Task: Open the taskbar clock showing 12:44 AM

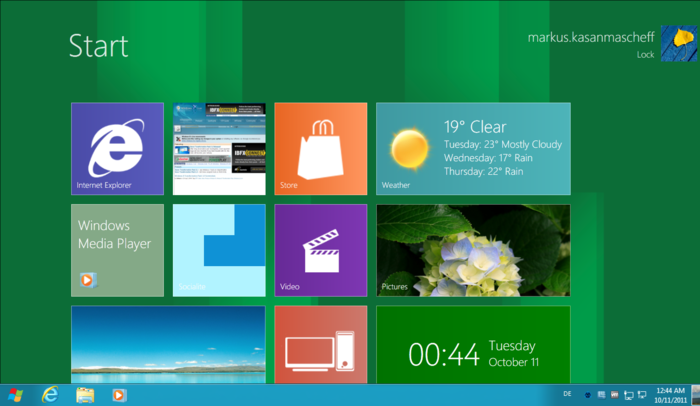Action: tap(670, 395)
